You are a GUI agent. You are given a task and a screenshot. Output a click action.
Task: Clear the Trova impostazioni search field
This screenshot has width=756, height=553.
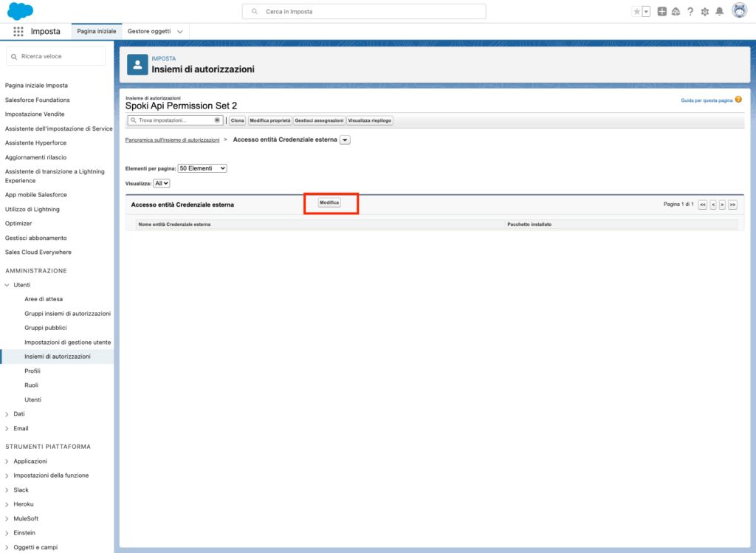pyautogui.click(x=217, y=120)
